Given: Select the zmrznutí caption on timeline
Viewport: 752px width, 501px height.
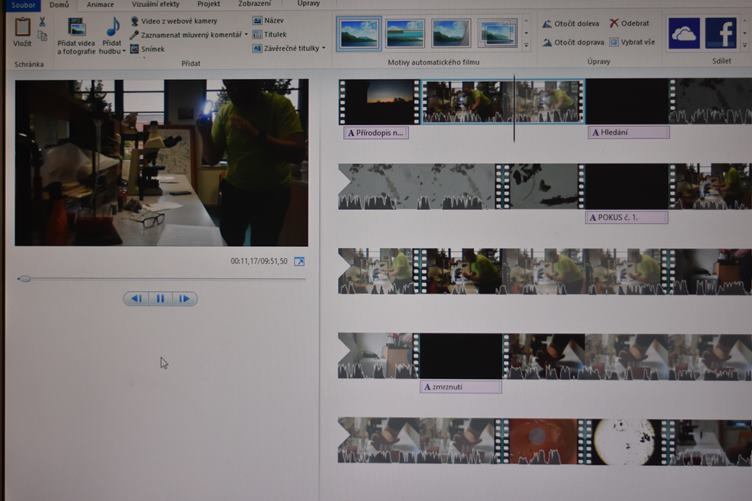Looking at the screenshot, I should 461,387.
